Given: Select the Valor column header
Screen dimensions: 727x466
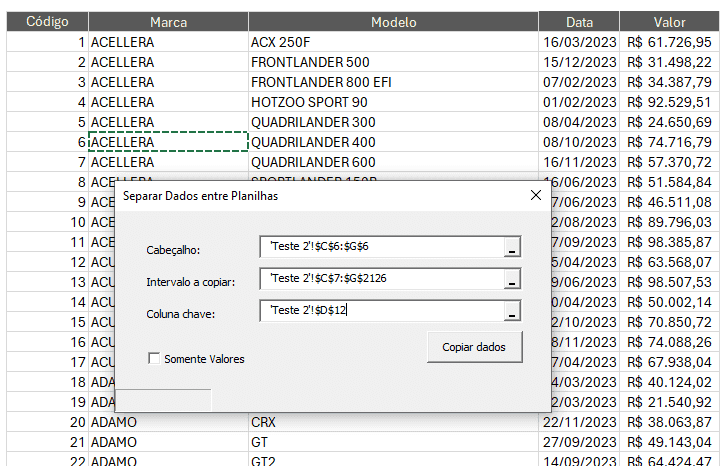Looking at the screenshot, I should coord(669,21).
